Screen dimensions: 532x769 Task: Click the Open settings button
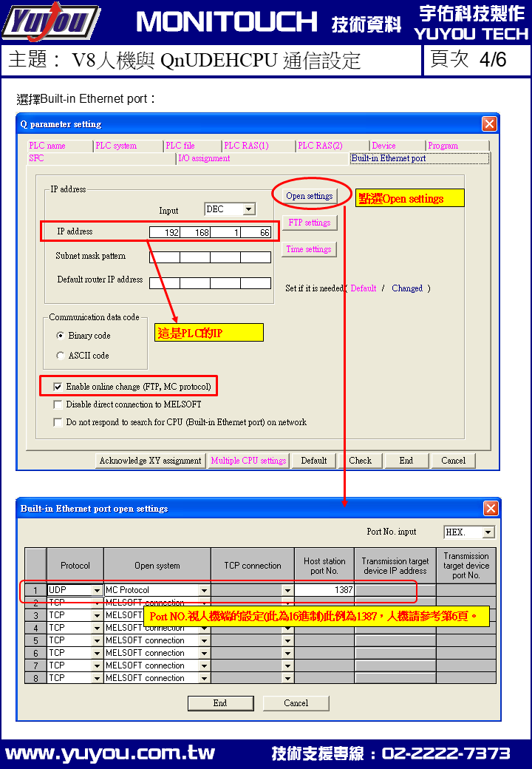310,196
